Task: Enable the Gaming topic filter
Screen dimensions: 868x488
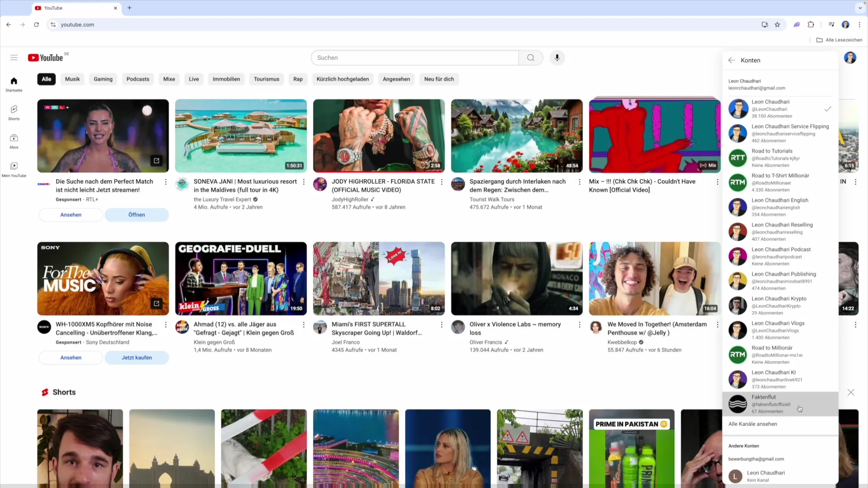Action: (x=103, y=79)
